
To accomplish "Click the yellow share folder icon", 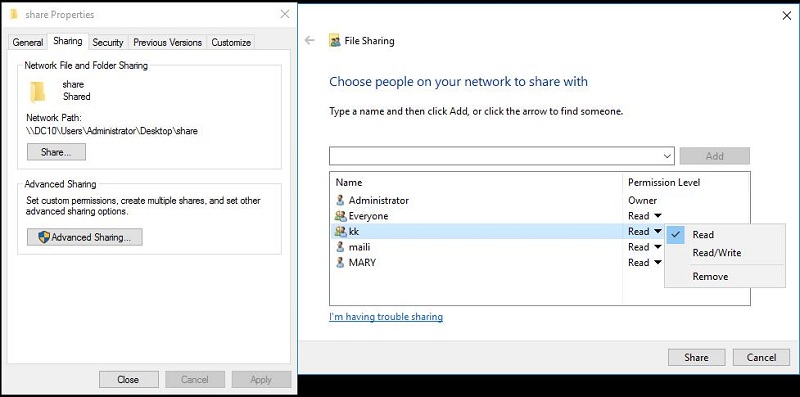I will (38, 92).
